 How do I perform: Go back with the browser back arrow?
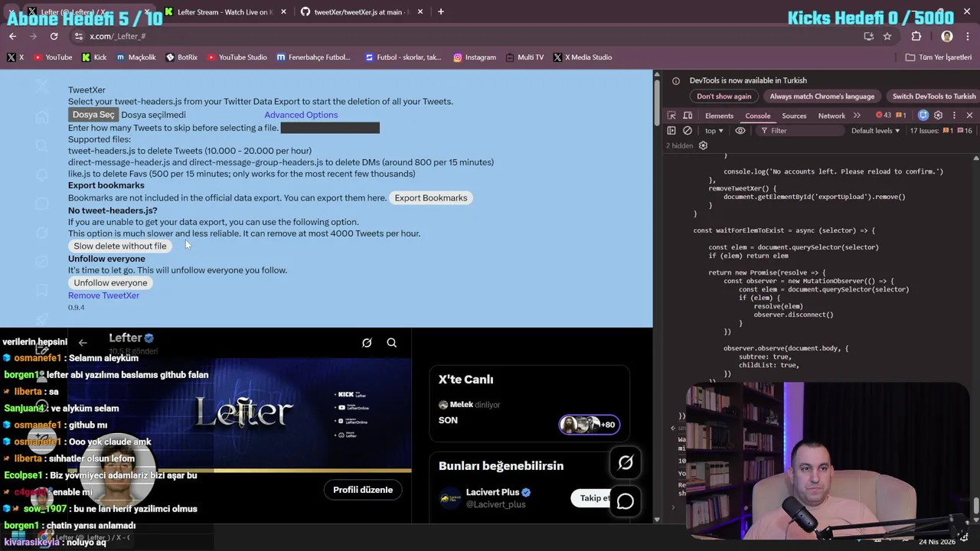(x=12, y=36)
